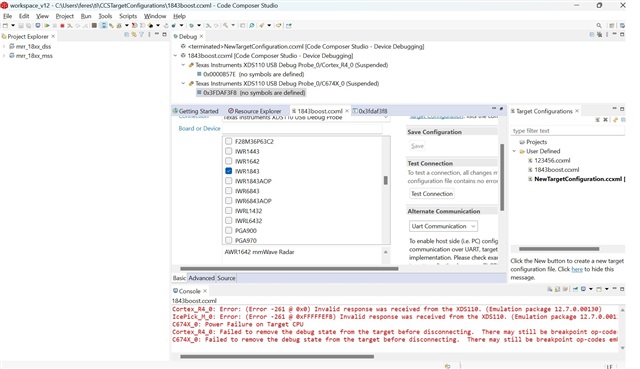Switch to Source tab of configuration editor
Screen dimensions: 640x369
pos(226,278)
